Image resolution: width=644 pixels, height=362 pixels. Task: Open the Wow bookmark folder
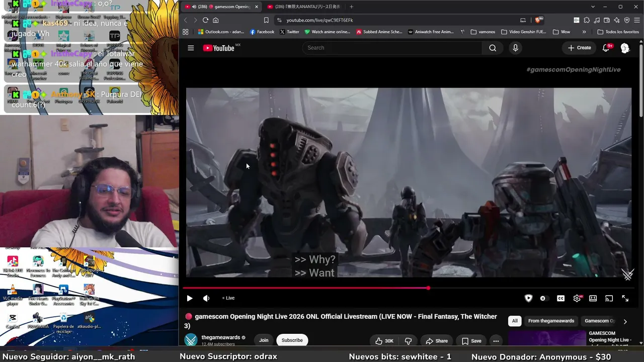[x=561, y=32]
